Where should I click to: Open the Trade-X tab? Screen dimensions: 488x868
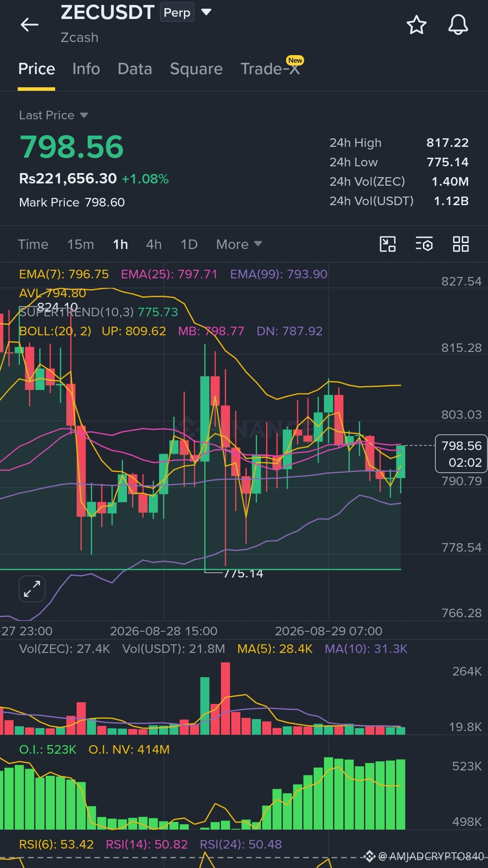point(270,69)
